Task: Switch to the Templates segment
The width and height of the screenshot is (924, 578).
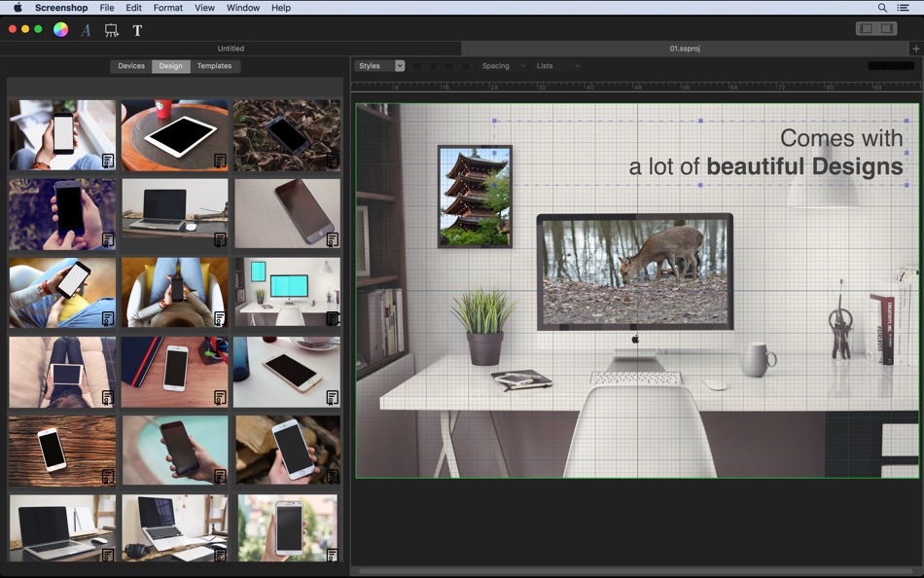Action: point(215,66)
